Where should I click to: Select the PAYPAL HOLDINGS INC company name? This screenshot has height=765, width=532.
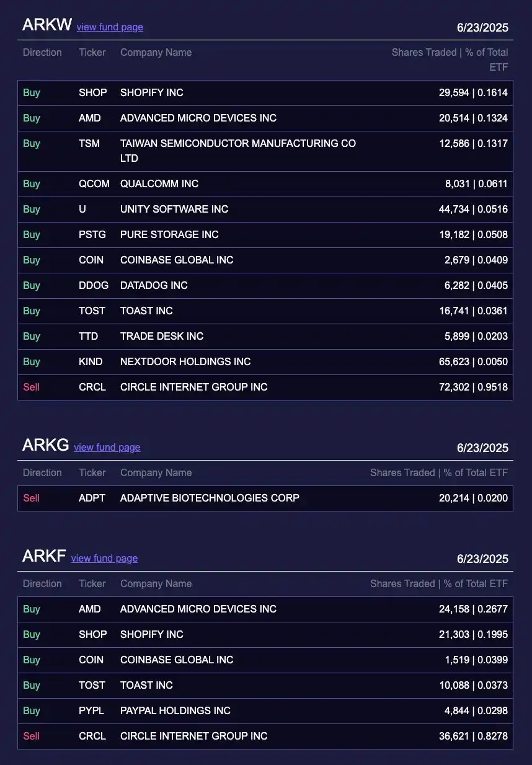click(x=175, y=711)
